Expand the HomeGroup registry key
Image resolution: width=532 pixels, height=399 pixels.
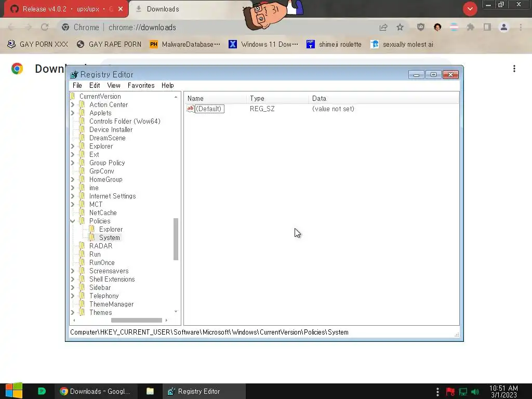click(x=73, y=179)
